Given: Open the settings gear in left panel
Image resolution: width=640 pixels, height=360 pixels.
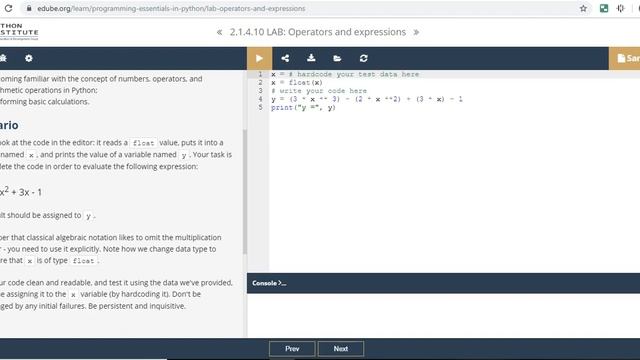Looking at the screenshot, I should coord(29,58).
